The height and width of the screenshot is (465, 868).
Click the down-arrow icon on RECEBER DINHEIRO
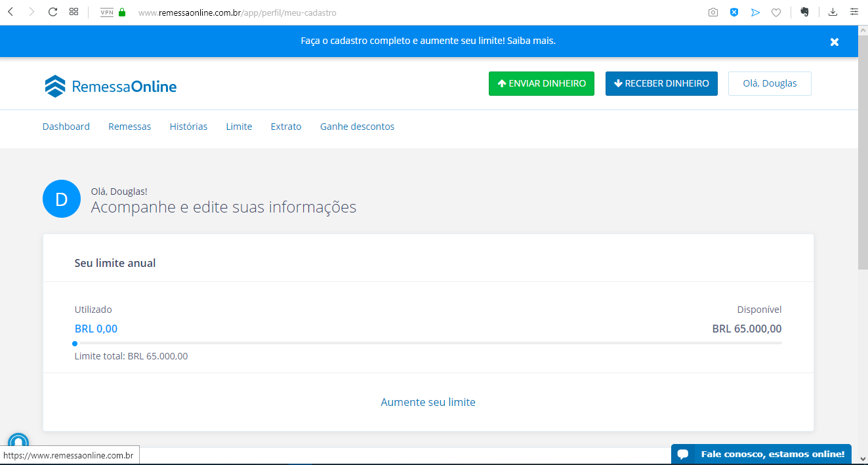point(618,83)
